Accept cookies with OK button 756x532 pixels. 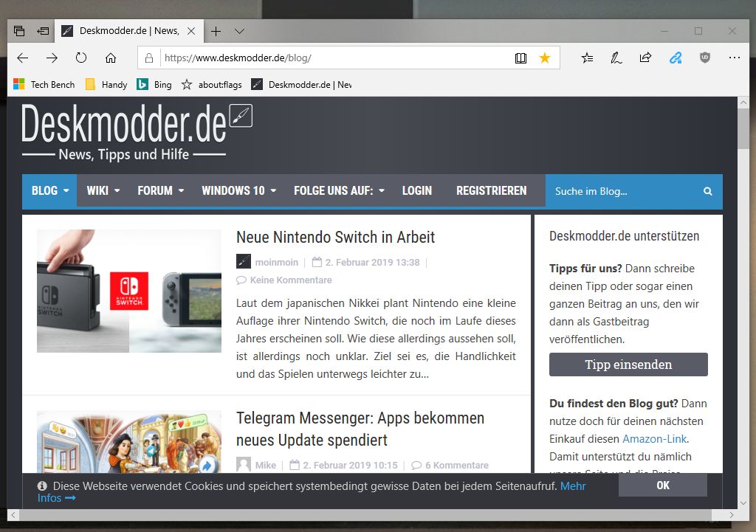point(663,486)
